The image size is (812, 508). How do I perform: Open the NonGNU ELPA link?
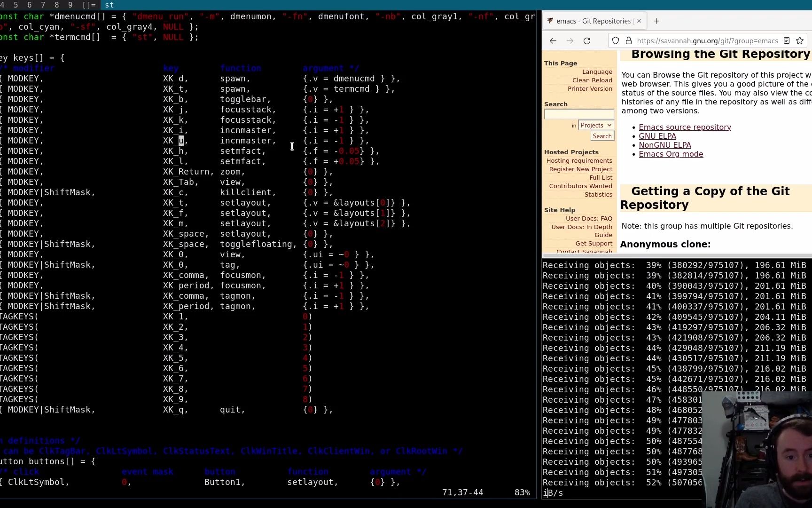click(665, 145)
